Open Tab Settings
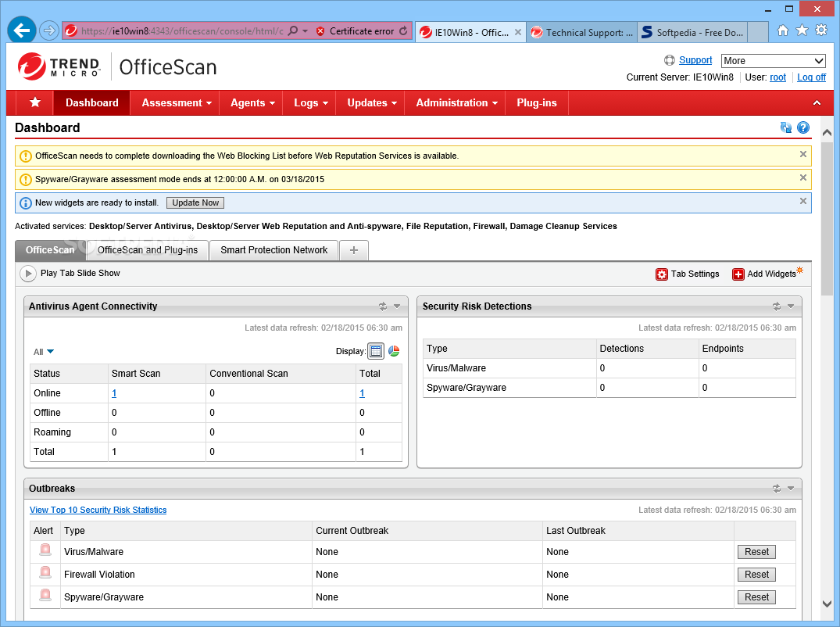 click(688, 274)
